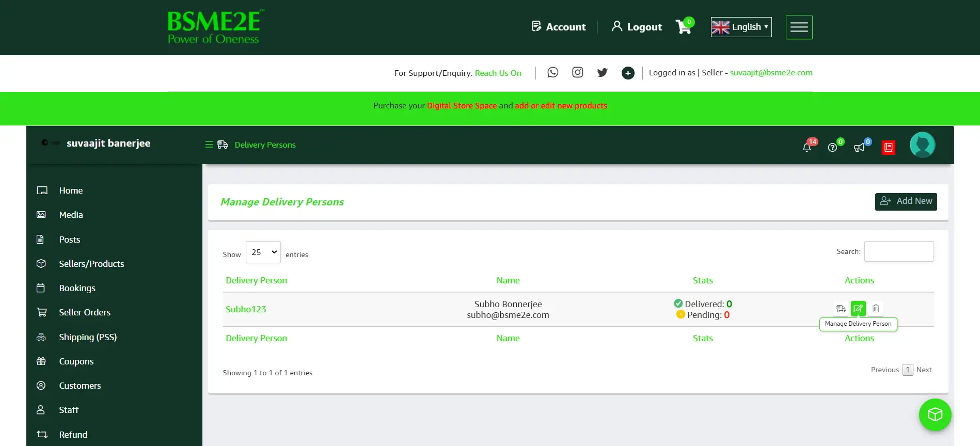Sort by top Stats column header
This screenshot has width=980, height=446.
click(703, 280)
